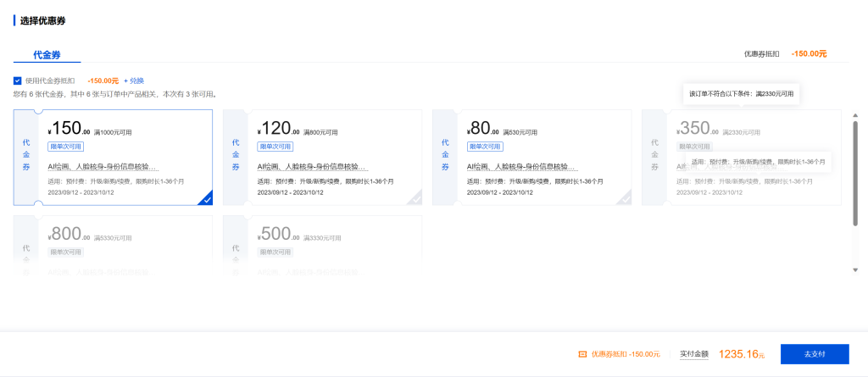Click scrollbar down arrow in voucher list
This screenshot has height=377, width=868.
click(x=854, y=269)
